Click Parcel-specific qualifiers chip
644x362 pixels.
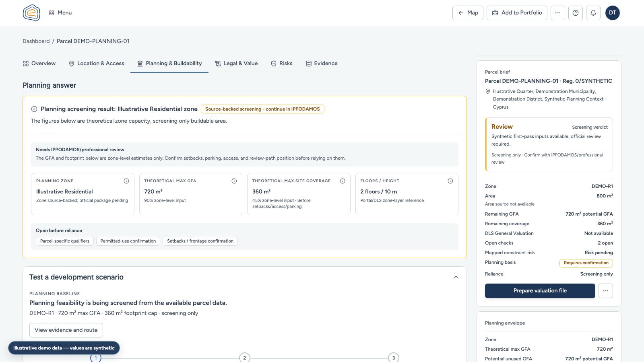[x=65, y=241]
